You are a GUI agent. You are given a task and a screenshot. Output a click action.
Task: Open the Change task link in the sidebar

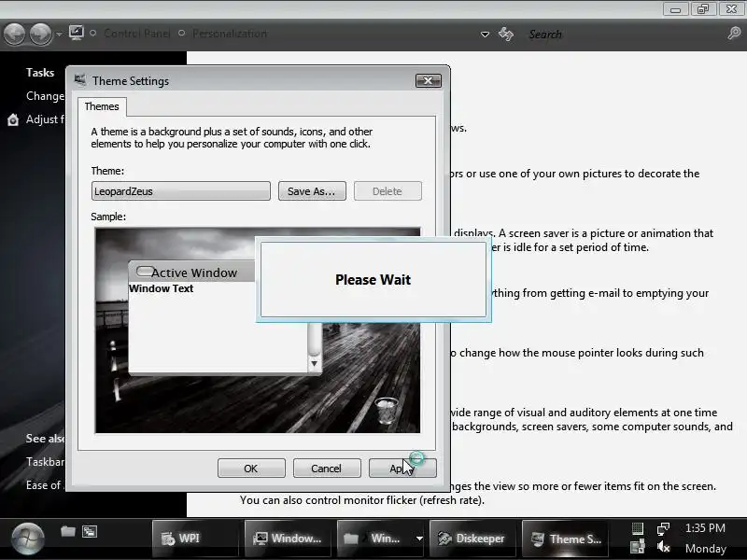click(45, 96)
